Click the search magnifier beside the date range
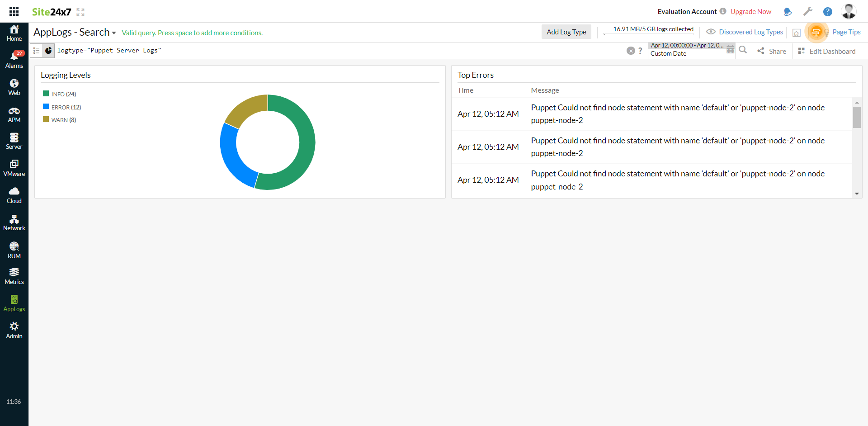The width and height of the screenshot is (868, 426). (743, 50)
